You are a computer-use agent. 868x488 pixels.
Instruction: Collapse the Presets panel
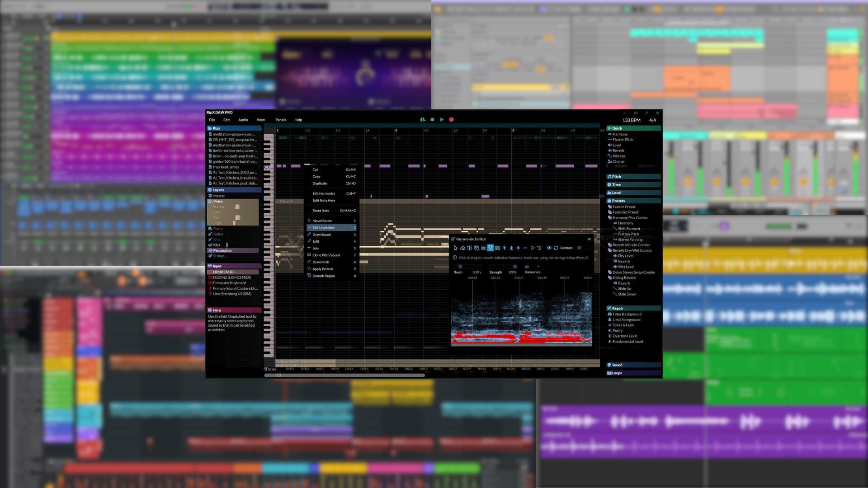tap(633, 201)
